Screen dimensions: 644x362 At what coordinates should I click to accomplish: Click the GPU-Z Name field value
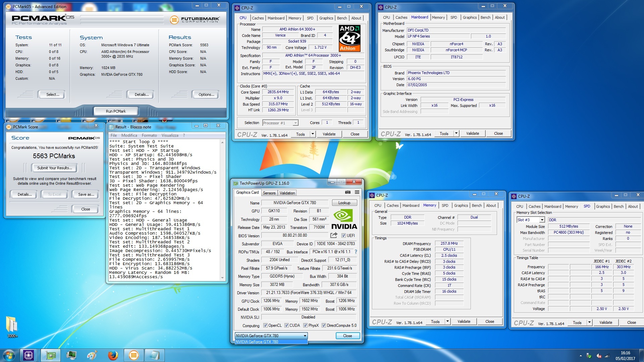pyautogui.click(x=295, y=203)
